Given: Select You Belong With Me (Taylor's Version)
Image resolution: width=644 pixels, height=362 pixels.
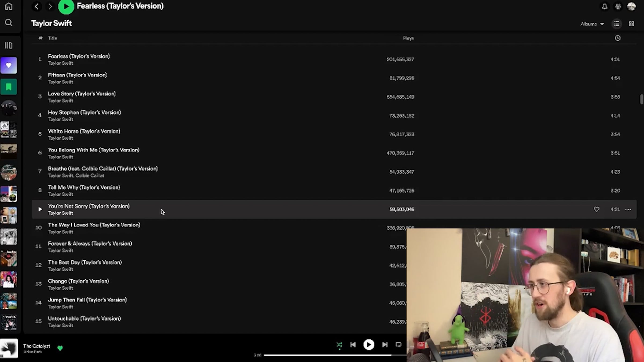Looking at the screenshot, I should (94, 150).
